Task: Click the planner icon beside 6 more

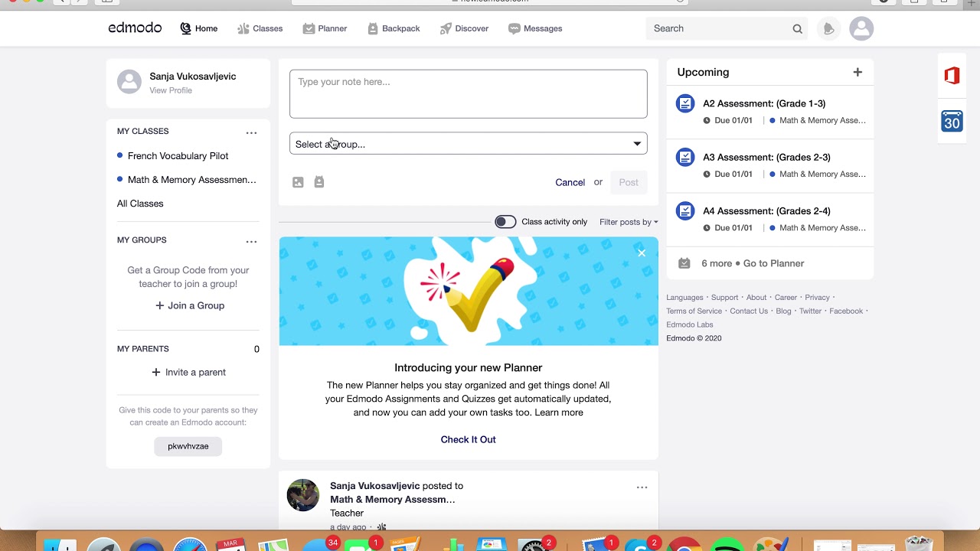Action: click(x=684, y=263)
